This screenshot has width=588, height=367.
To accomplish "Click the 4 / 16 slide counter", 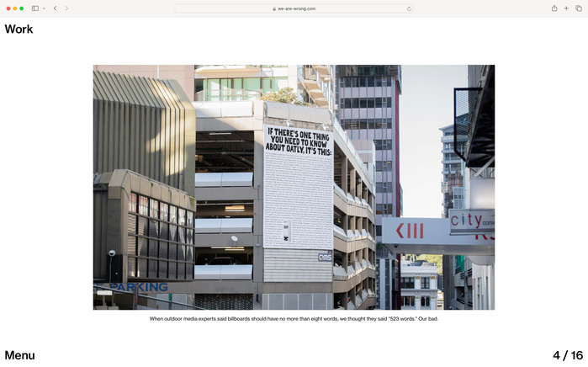I will (568, 355).
